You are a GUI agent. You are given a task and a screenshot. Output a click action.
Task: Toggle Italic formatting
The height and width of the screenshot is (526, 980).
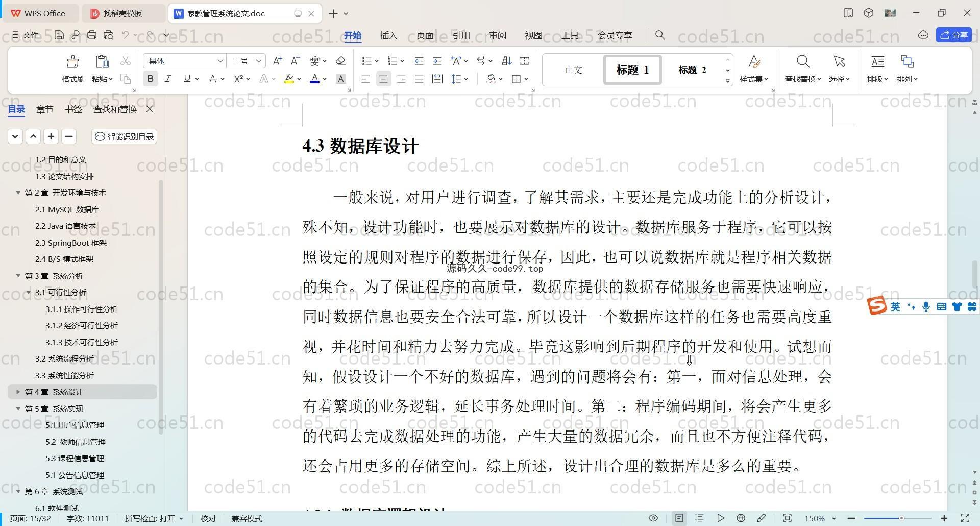[x=168, y=79]
